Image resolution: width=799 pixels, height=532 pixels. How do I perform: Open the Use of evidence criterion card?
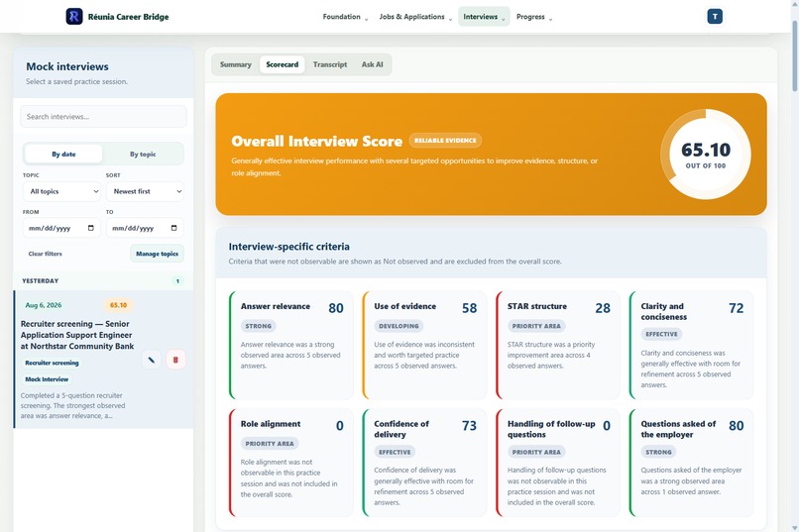(424, 345)
